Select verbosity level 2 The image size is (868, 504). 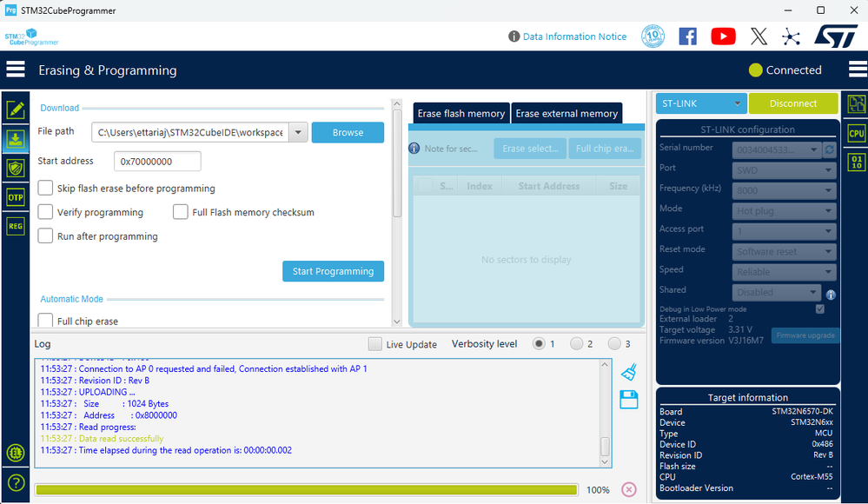click(x=576, y=344)
